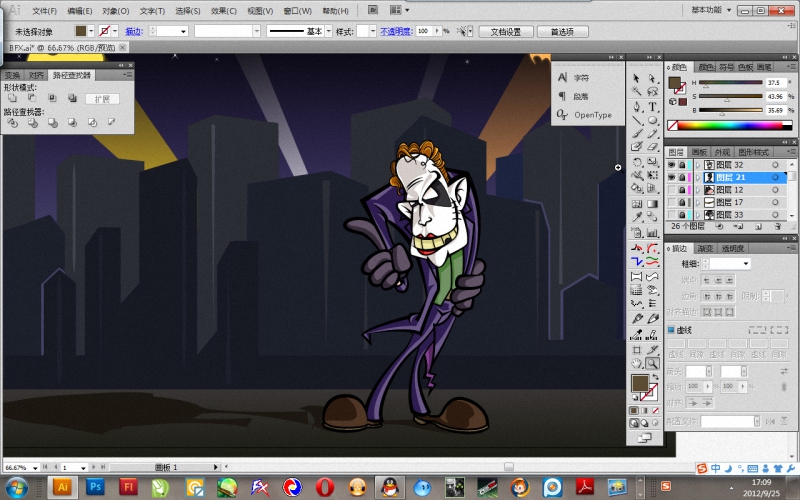
Task: Open the 粗细 weight dropdown in Stroke panel
Action: tap(746, 263)
